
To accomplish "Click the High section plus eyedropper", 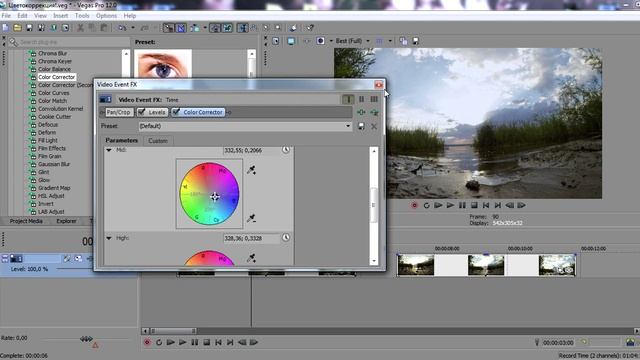I will [x=251, y=258].
